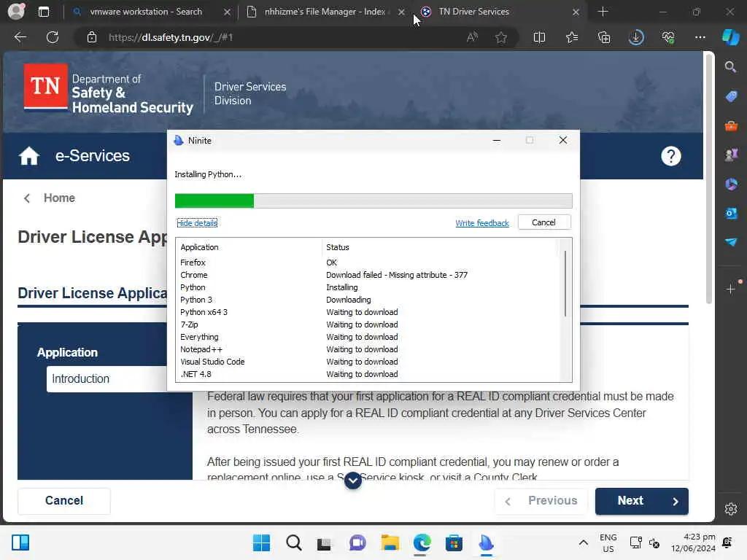Open the Widgets panel on the taskbar
This screenshot has height=560, width=747.
(20, 542)
